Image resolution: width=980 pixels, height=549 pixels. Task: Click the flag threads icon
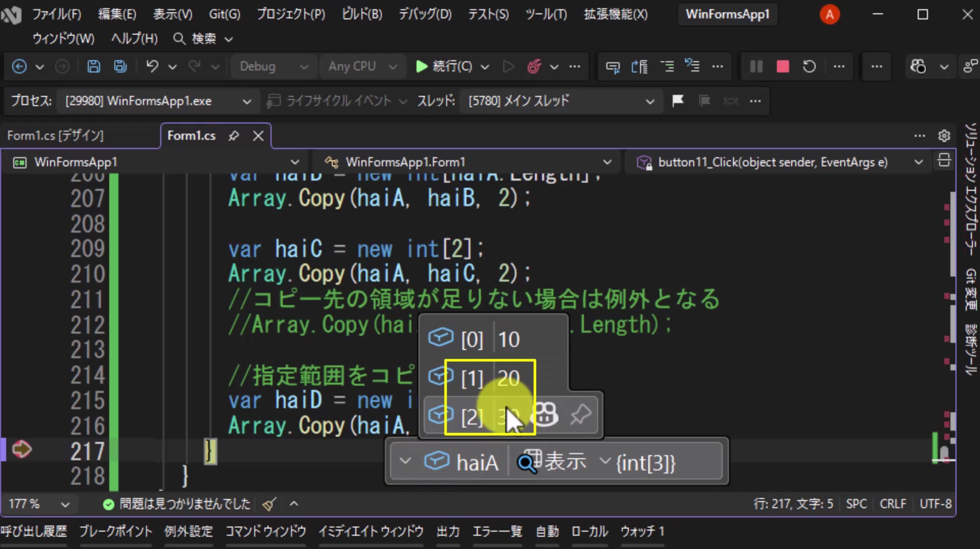678,101
